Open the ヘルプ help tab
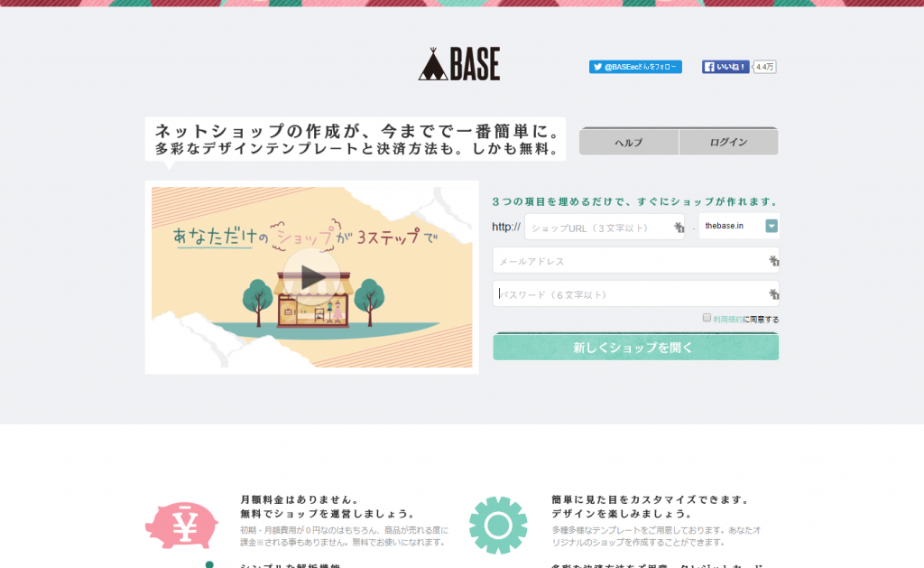Image resolution: width=924 pixels, height=568 pixels. click(629, 142)
